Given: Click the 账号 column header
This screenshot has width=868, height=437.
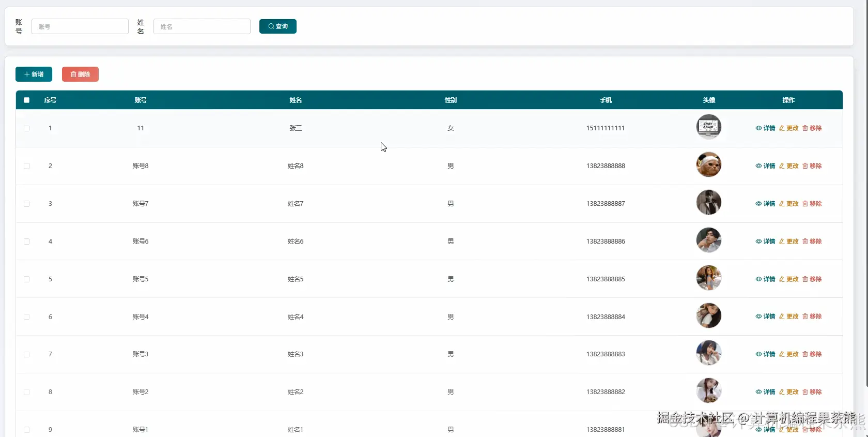Looking at the screenshot, I should pos(141,100).
